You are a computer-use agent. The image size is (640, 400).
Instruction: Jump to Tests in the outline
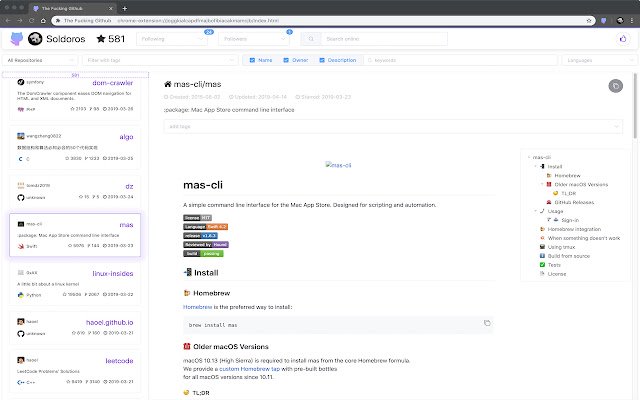554,265
